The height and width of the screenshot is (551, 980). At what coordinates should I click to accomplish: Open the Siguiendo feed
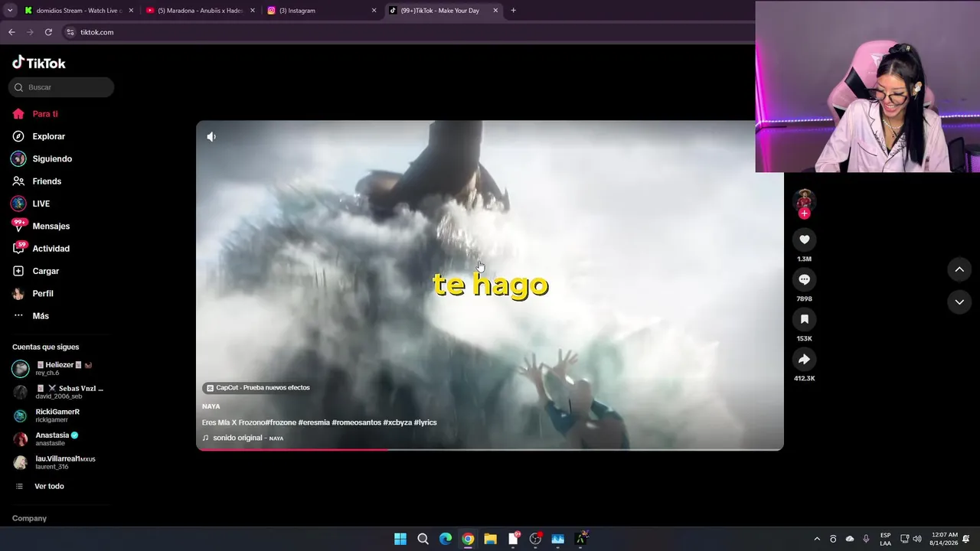tap(52, 158)
